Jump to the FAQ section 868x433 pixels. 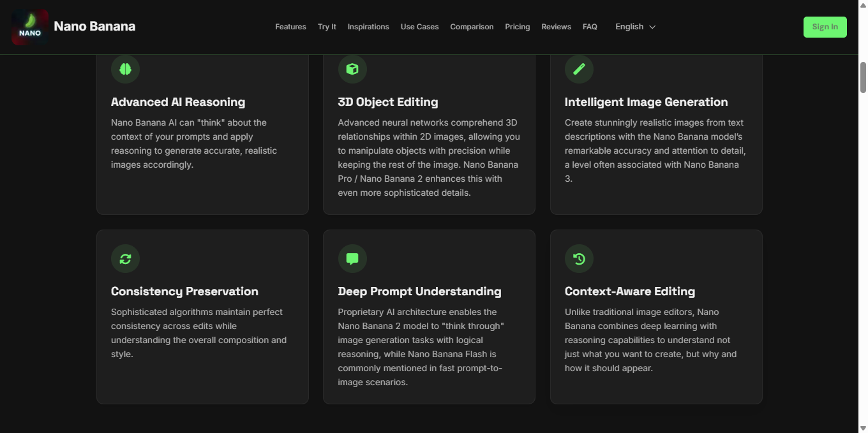(x=590, y=27)
